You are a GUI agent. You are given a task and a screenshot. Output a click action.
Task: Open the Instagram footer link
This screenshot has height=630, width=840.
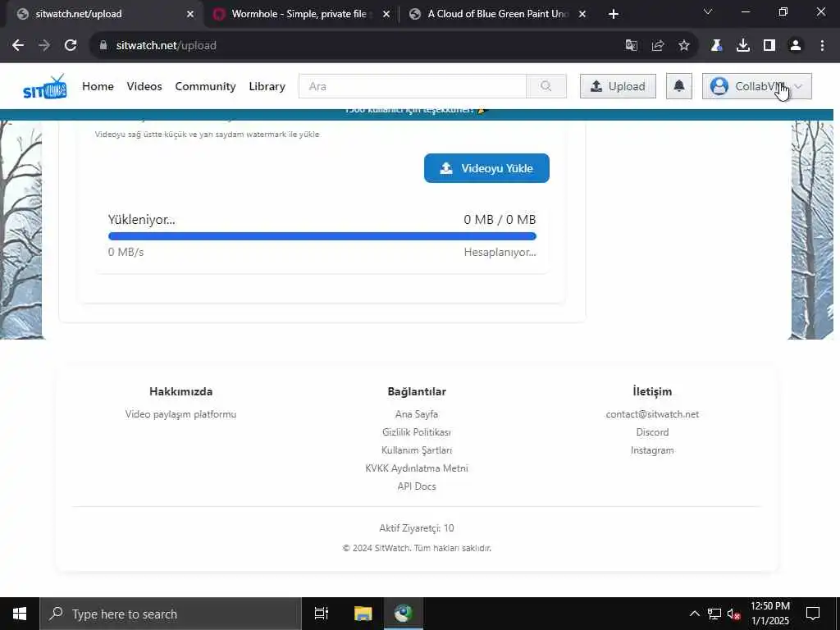point(652,450)
